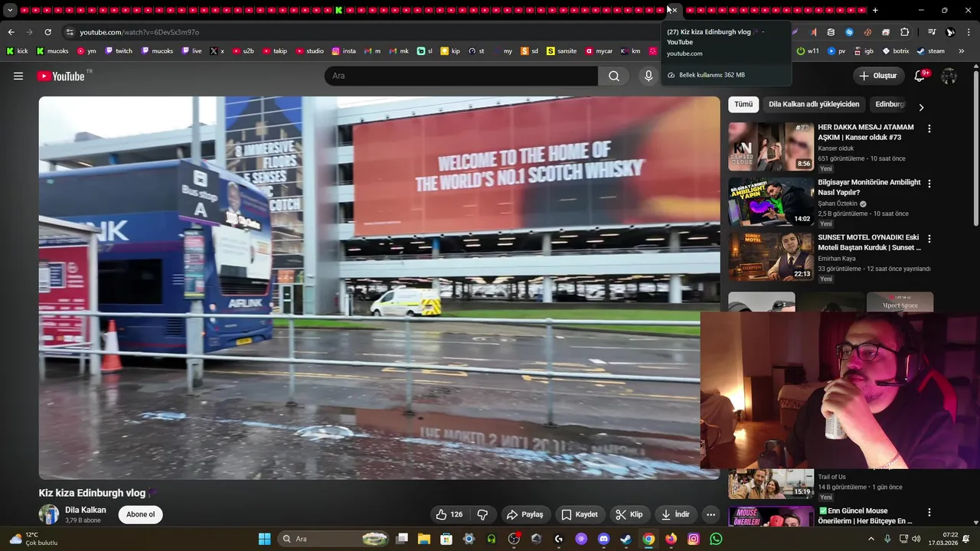
Task: Open options for SUNSET MOTEL video
Action: (x=929, y=240)
